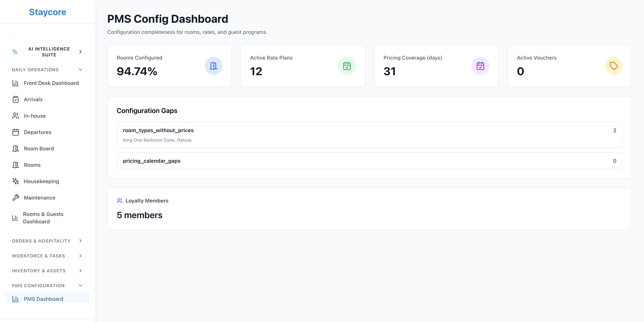The image size is (644, 322).
Task: Click the room_types_without_prices gap row
Action: coord(369,135)
